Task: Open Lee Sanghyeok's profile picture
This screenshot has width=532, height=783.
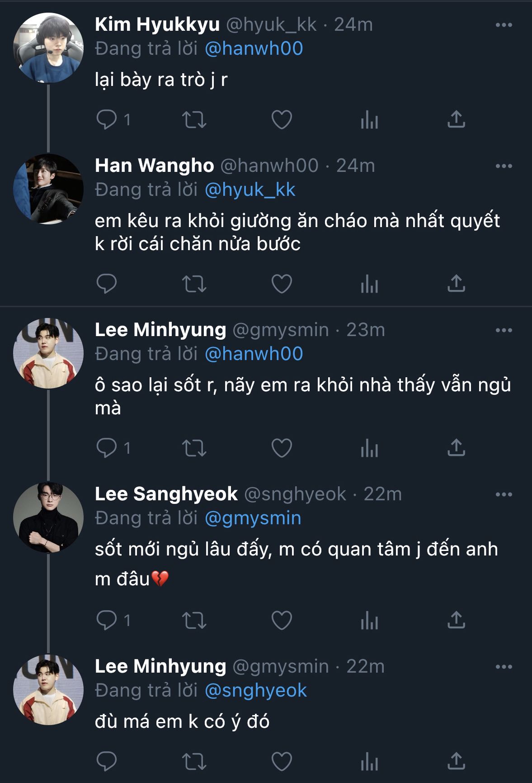Action: 48,517
